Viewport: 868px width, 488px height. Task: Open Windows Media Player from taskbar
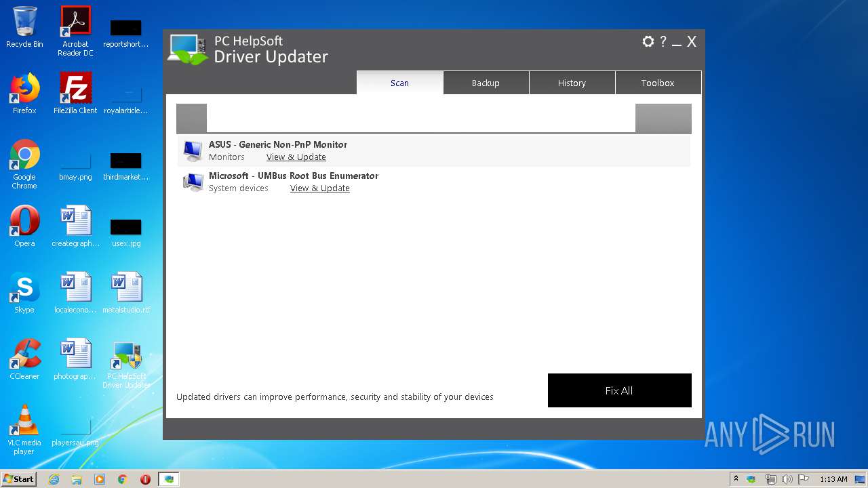100,479
